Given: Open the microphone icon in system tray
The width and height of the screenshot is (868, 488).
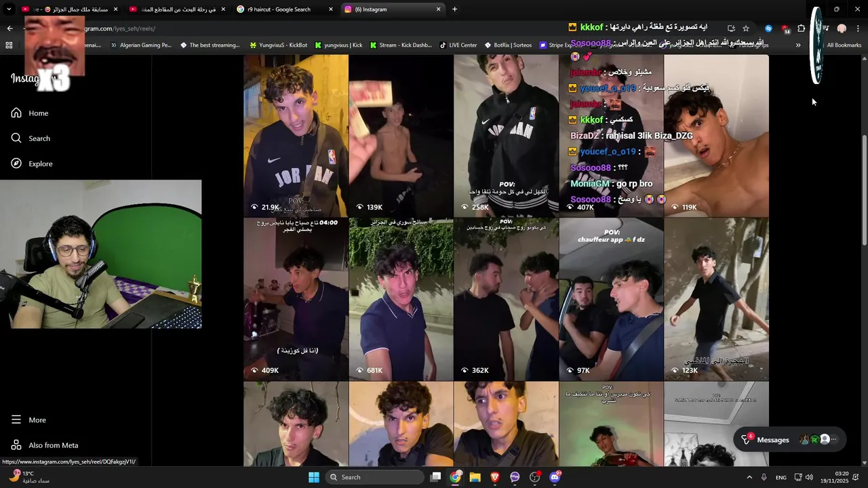Looking at the screenshot, I should point(764,477).
